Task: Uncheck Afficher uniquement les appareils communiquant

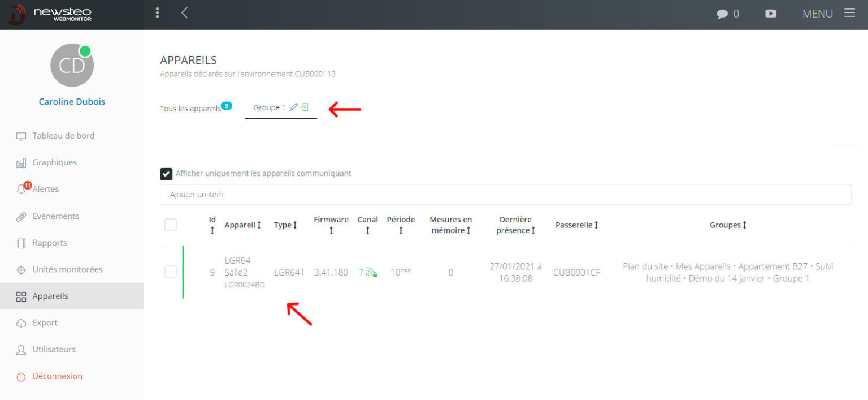Action: click(x=166, y=174)
